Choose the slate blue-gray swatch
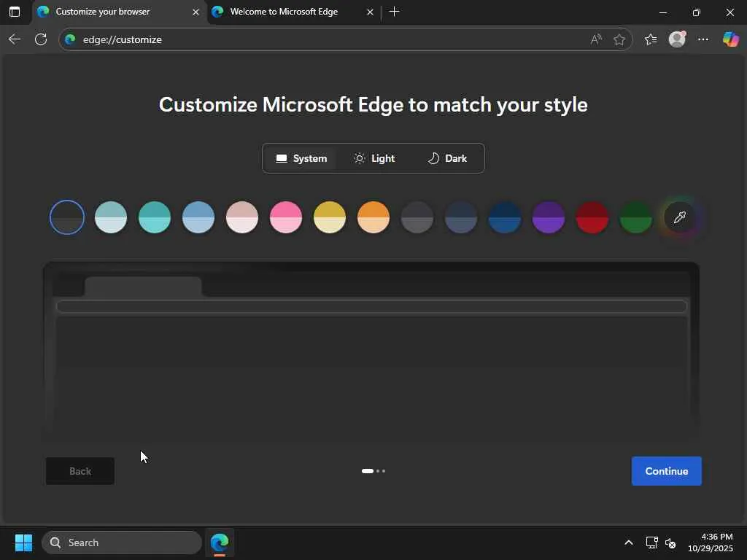747x560 pixels. click(461, 217)
